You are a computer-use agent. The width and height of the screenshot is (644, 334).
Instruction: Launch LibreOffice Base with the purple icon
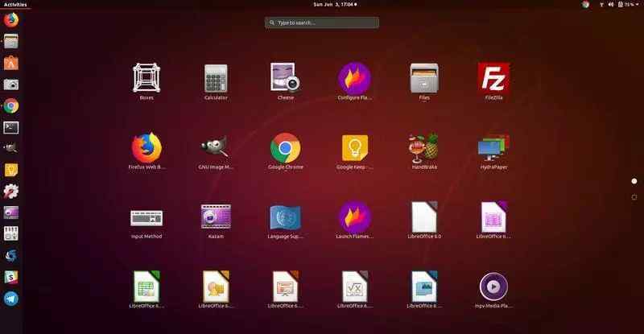coord(493,221)
